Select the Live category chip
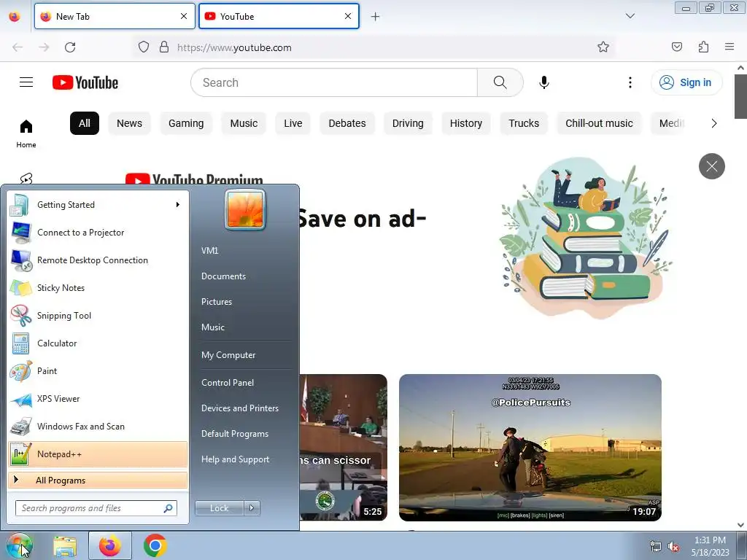Image resolution: width=747 pixels, height=560 pixels. pyautogui.click(x=293, y=123)
